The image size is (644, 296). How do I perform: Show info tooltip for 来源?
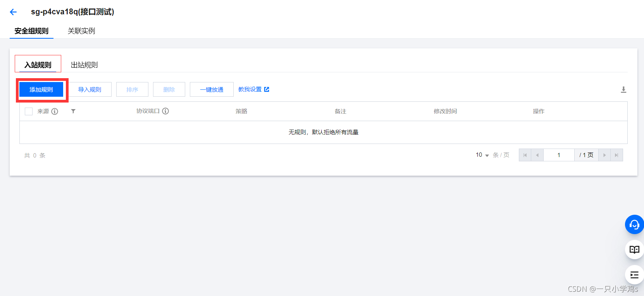[x=55, y=111]
